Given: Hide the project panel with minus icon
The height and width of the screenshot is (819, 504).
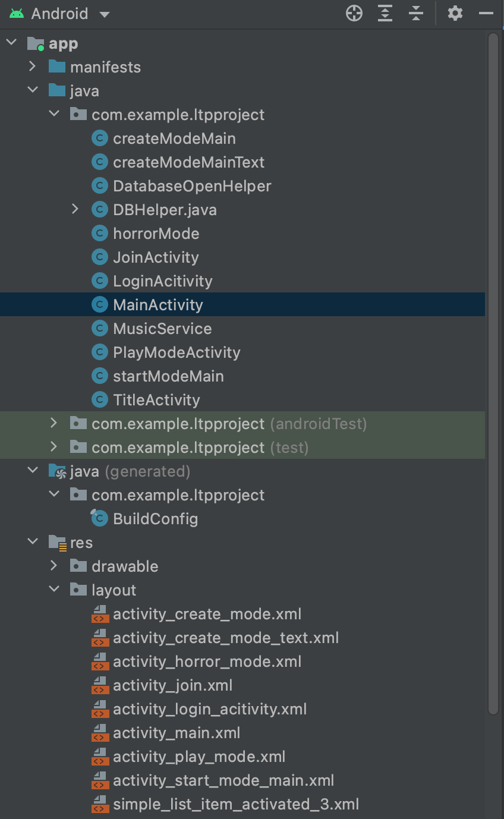Looking at the screenshot, I should [486, 13].
